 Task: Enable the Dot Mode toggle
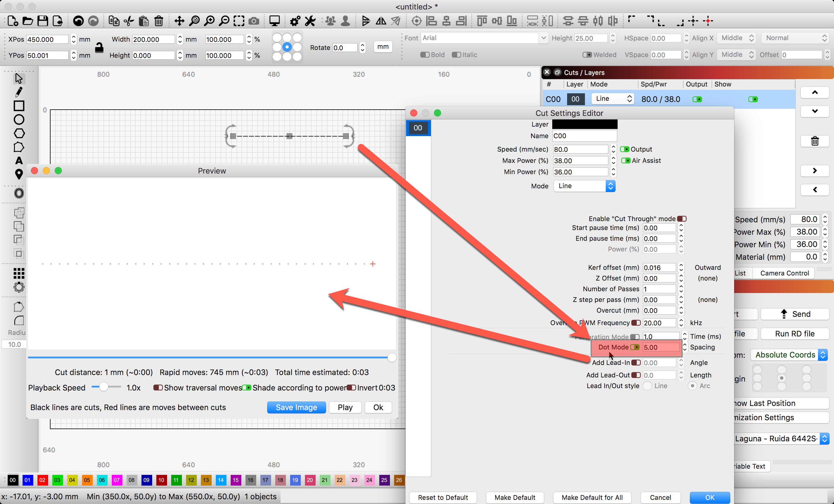636,347
